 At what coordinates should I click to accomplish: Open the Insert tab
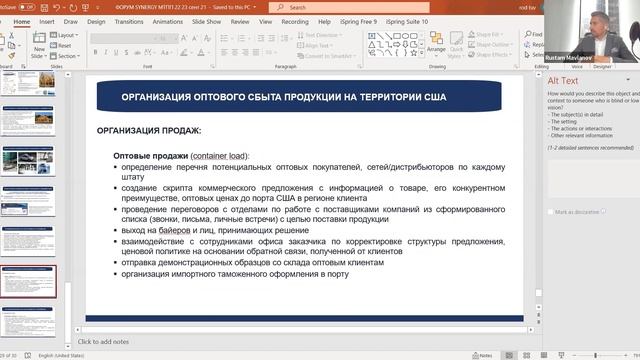(x=47, y=22)
